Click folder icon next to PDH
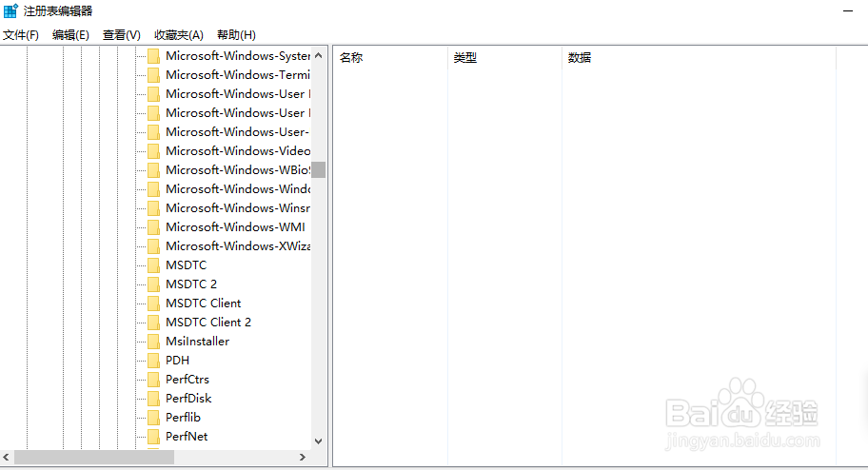Image resolution: width=868 pixels, height=470 pixels. (153, 361)
